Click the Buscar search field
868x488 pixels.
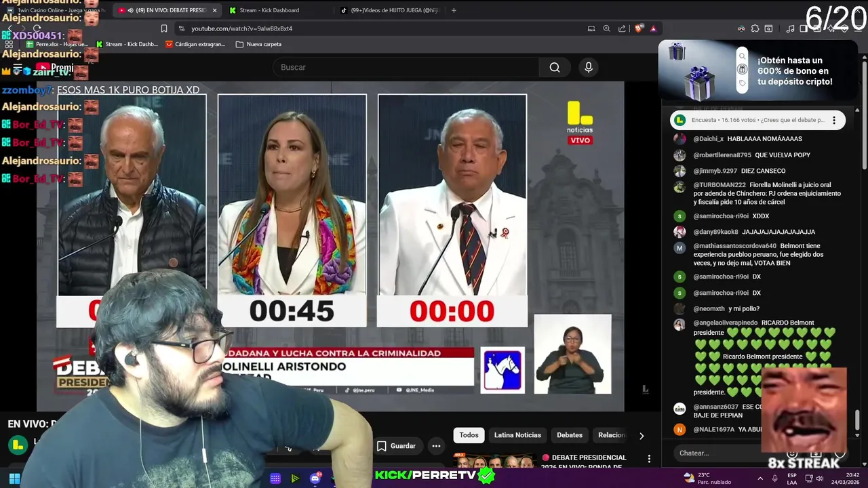(x=406, y=67)
